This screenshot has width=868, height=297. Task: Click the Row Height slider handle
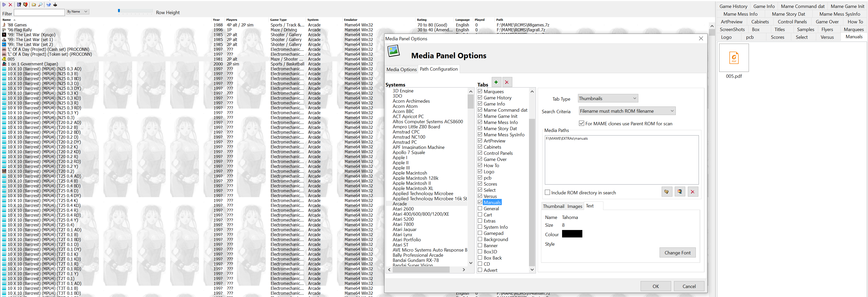[119, 11]
